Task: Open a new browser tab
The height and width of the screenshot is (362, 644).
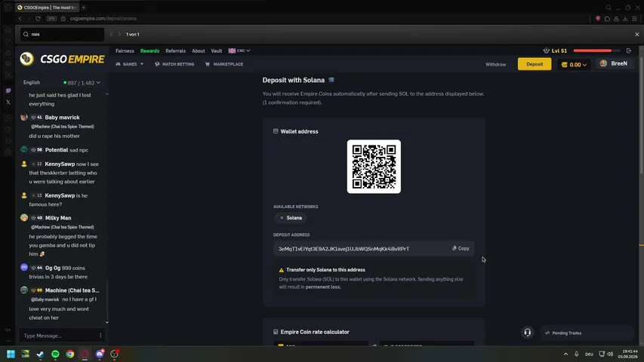Action: (x=83, y=8)
